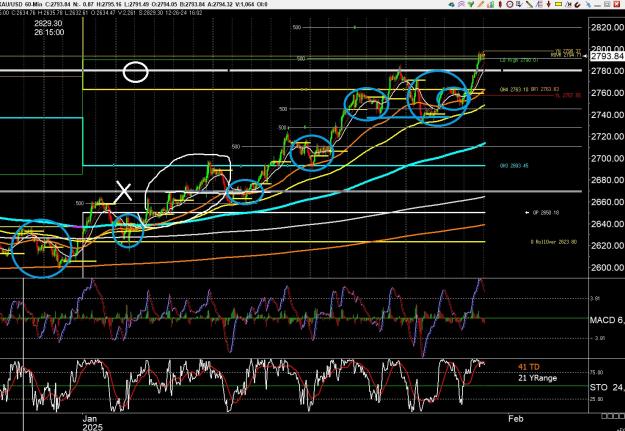This screenshot has height=431, width=625.
Task: Click the blue pin icon in toolbar
Action: coord(588,5)
